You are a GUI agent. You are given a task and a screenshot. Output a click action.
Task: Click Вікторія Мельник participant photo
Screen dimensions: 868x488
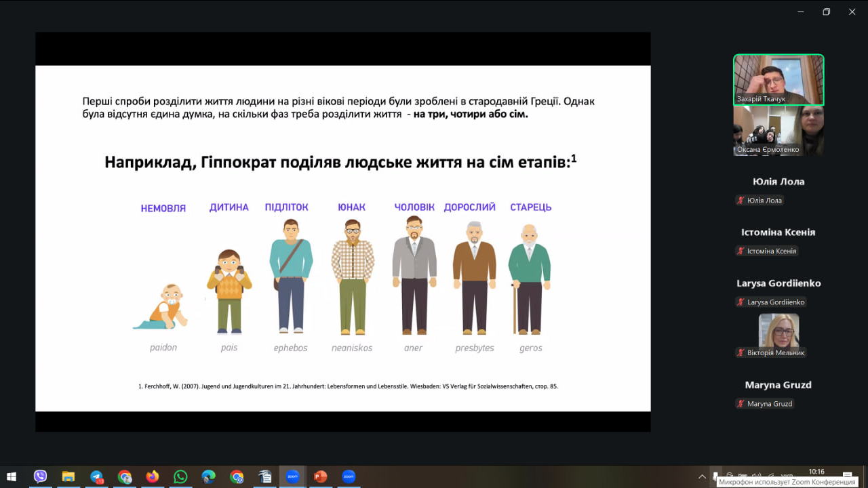778,331
